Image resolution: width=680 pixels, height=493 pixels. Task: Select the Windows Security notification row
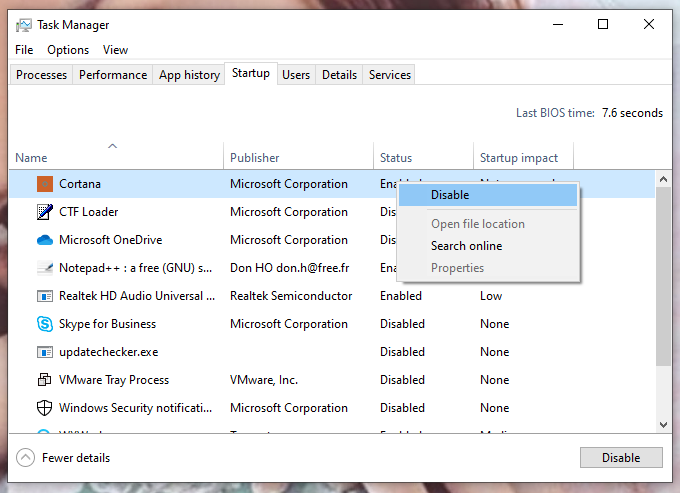click(332, 408)
